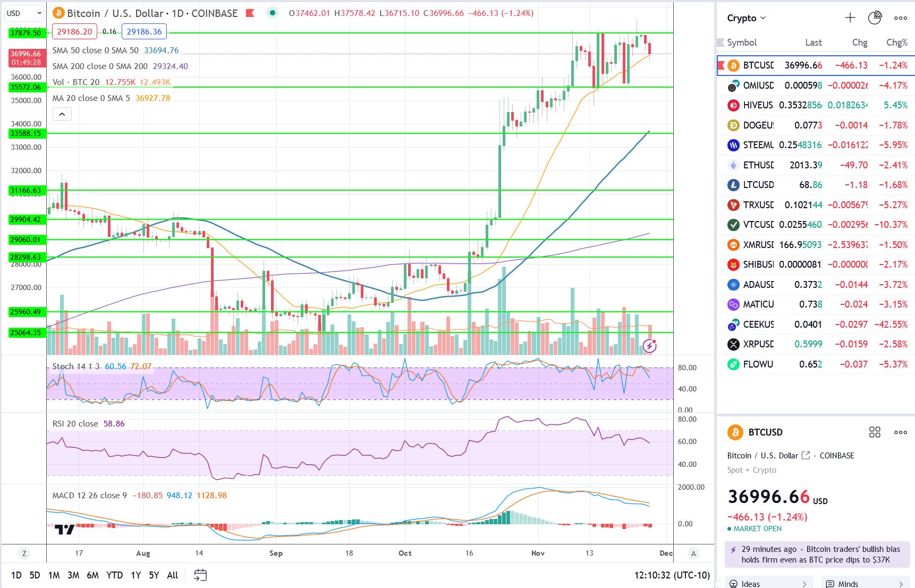
Task: Click the large Bitcoin icon in details panel
Action: tap(735, 432)
